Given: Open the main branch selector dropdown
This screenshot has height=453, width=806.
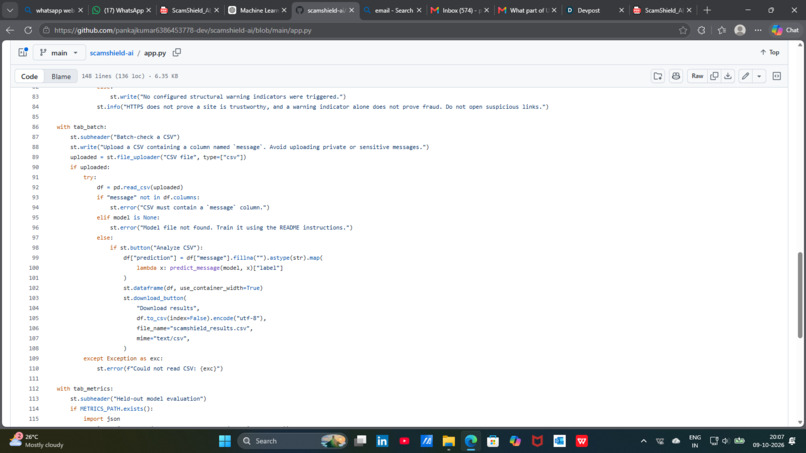Looking at the screenshot, I should (x=59, y=52).
